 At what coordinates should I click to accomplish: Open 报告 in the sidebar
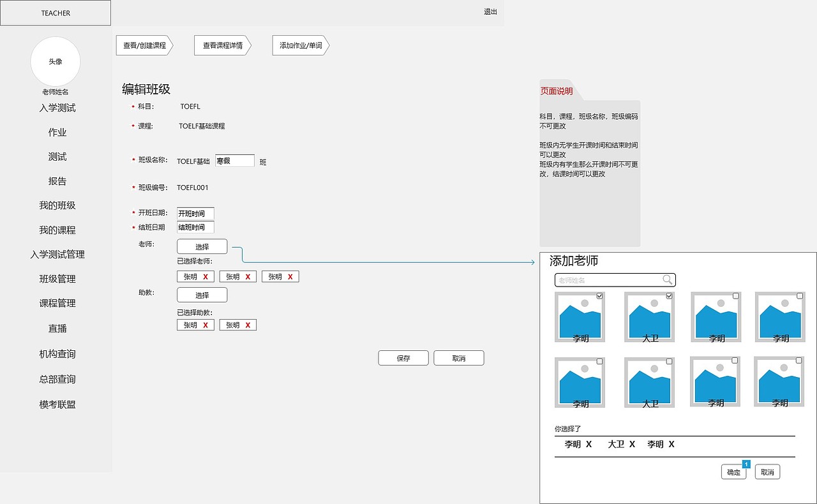coord(57,181)
